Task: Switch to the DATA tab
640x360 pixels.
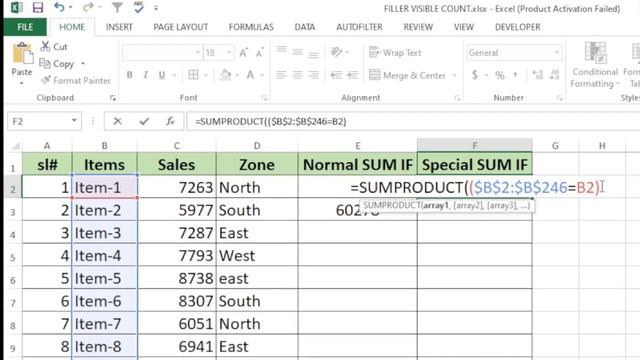Action: point(305,27)
